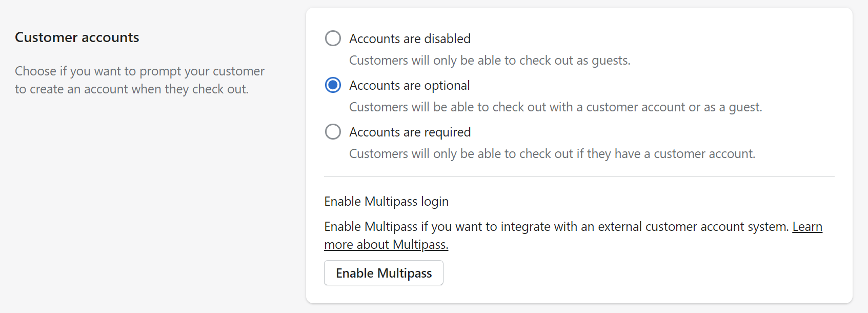Click the guests-only checkout description text
The image size is (868, 313).
489,61
